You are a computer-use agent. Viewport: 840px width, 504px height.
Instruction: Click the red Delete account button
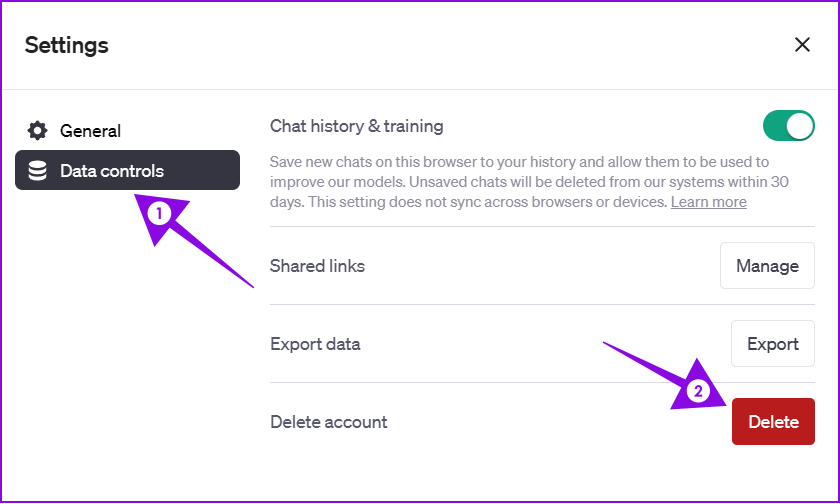point(773,422)
